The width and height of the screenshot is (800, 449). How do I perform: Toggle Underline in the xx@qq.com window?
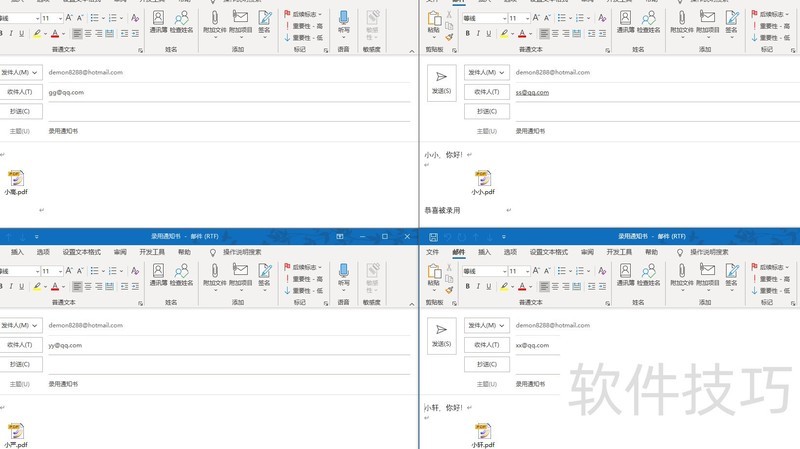(489, 287)
